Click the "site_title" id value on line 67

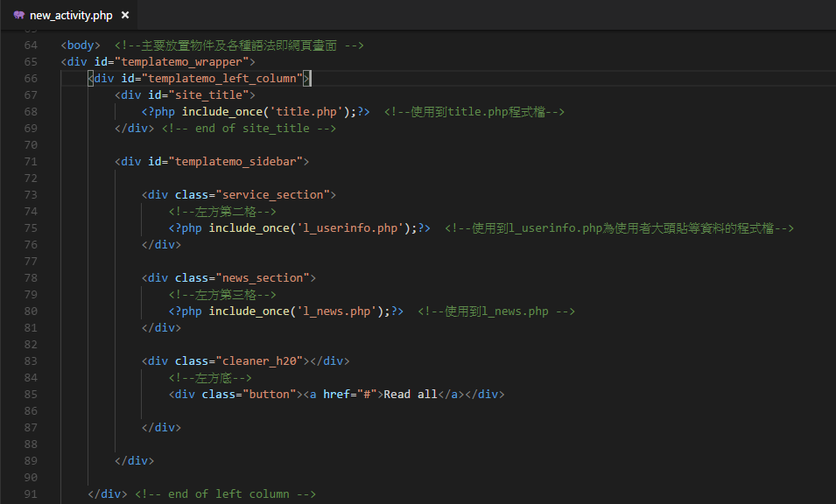208,94
